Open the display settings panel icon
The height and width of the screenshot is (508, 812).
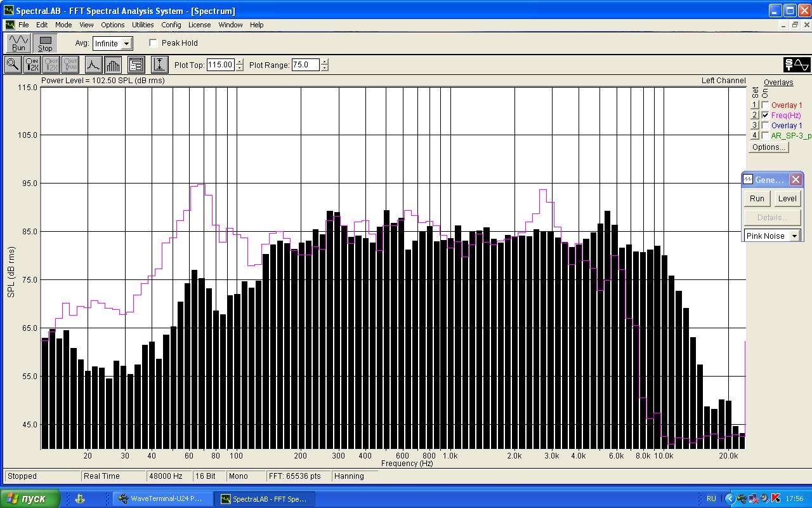tap(136, 64)
